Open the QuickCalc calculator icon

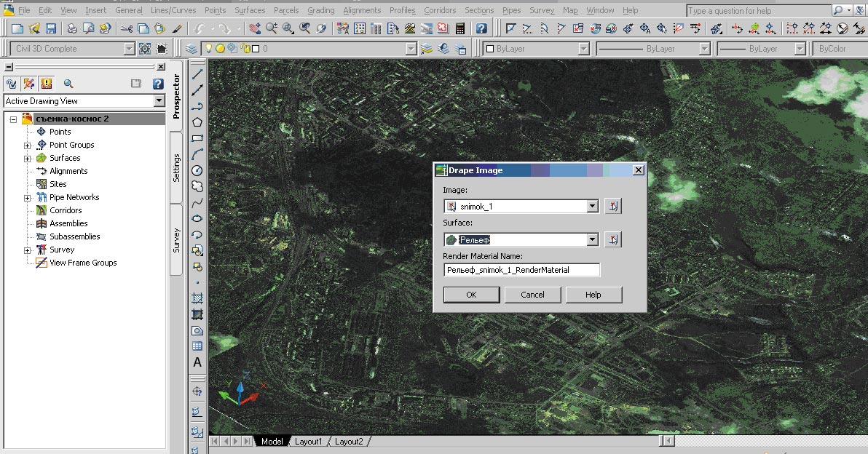point(460,28)
